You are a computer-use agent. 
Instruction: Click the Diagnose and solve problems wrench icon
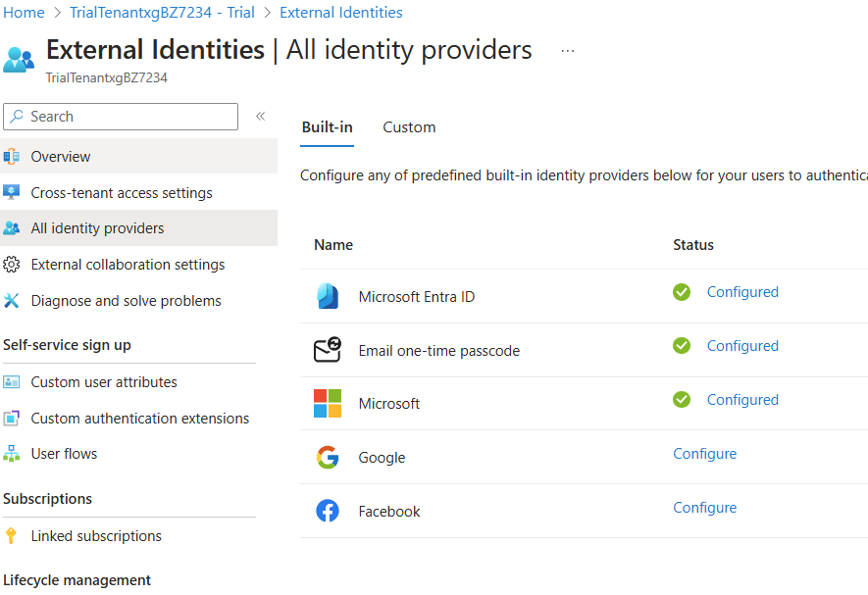click(12, 301)
